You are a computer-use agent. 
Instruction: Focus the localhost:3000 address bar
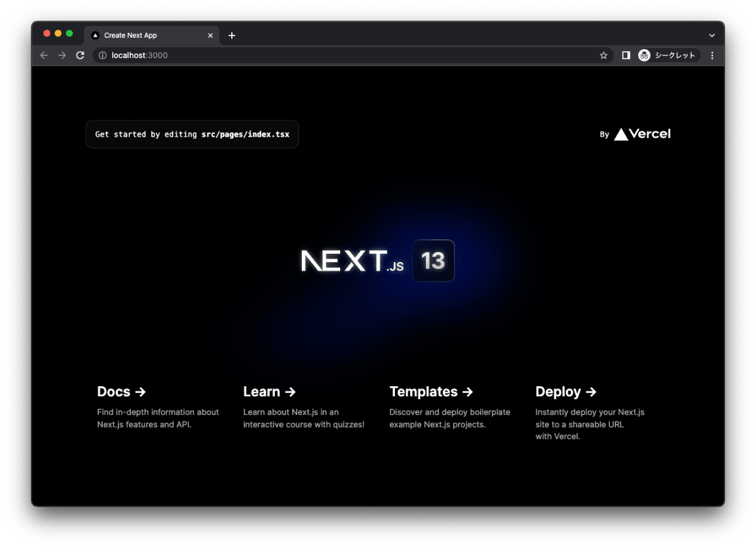point(353,55)
